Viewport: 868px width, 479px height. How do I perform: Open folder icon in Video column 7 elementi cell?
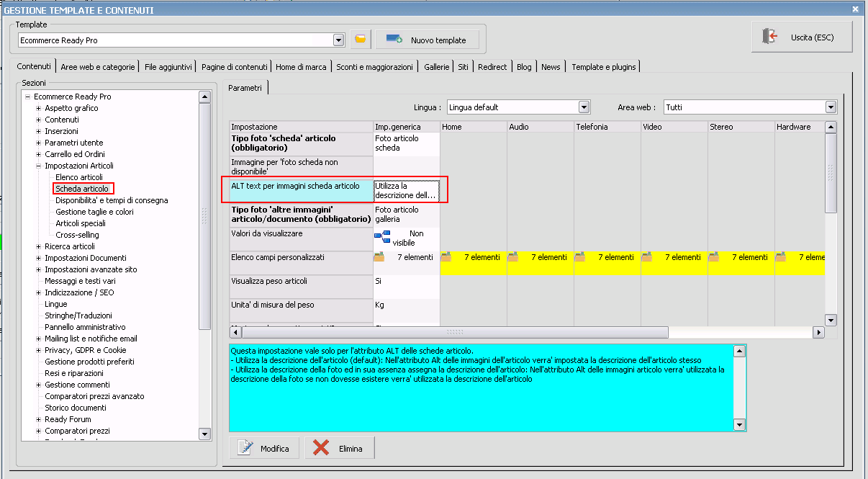point(646,257)
